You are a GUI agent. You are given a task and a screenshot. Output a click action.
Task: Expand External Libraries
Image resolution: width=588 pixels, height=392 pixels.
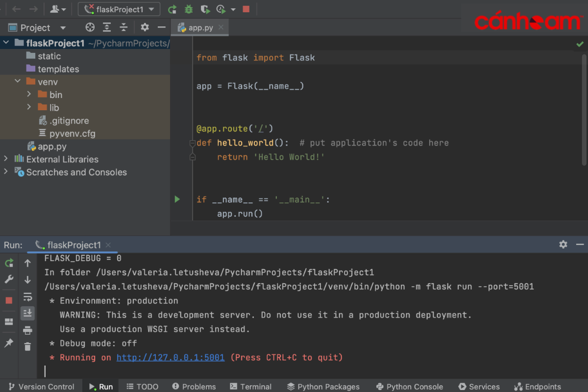pos(6,159)
